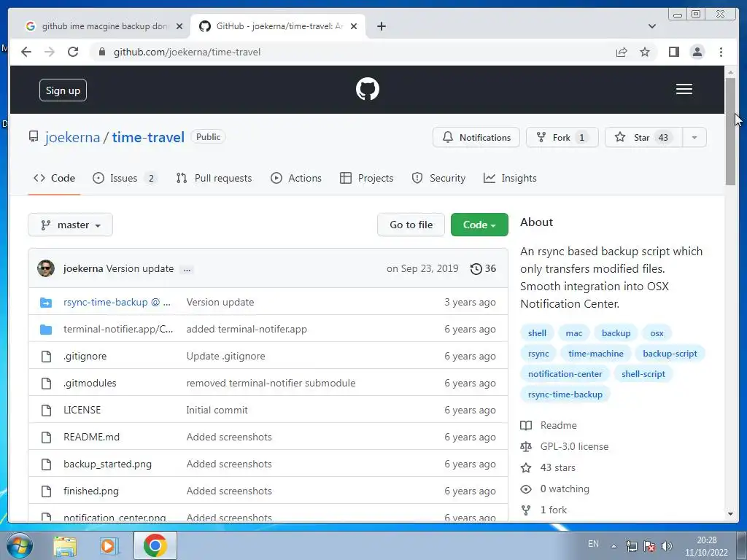Click the notification-center topic tag
The width and height of the screenshot is (747, 560).
coord(565,374)
